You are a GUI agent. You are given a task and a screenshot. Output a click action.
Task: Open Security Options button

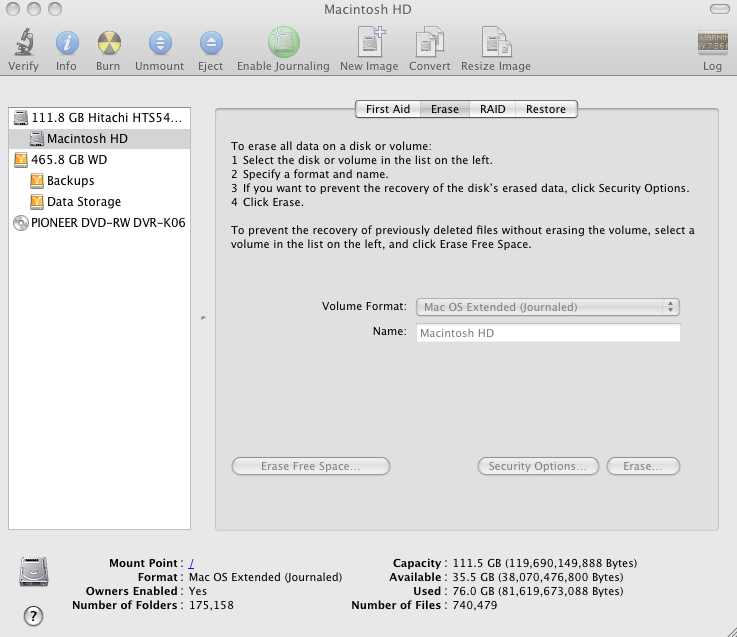pyautogui.click(x=538, y=466)
